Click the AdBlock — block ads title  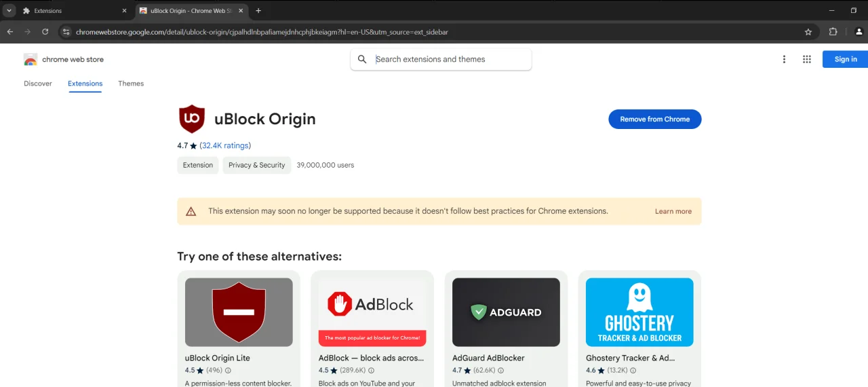(372, 358)
